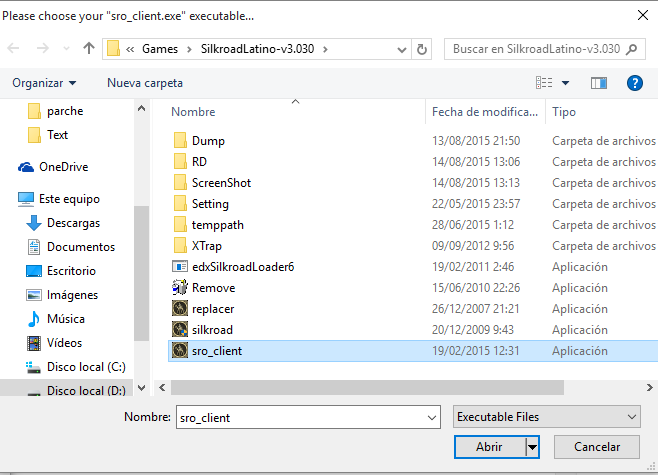Click the 13/08/2015 21:50 date cell
Image resolution: width=658 pixels, height=475 pixels.
[476, 141]
